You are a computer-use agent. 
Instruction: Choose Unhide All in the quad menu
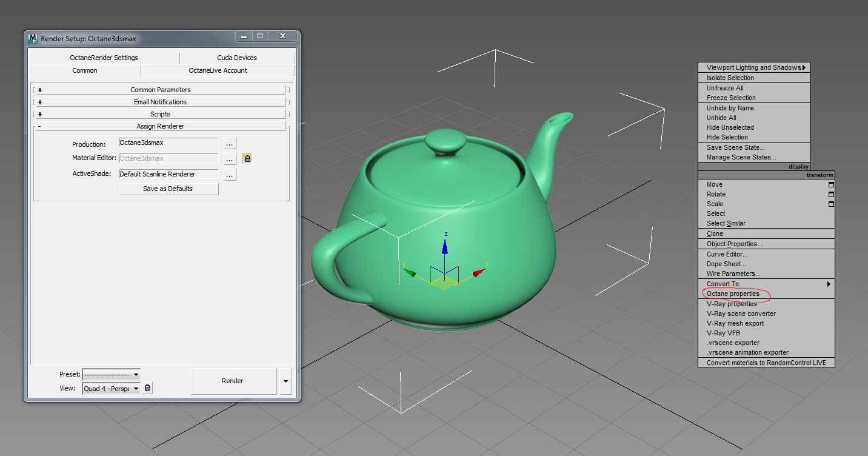coord(754,118)
